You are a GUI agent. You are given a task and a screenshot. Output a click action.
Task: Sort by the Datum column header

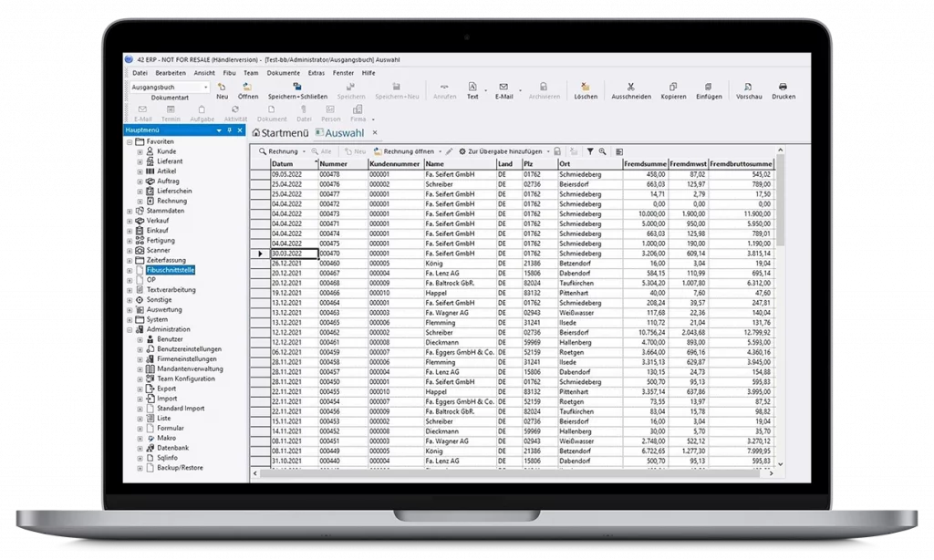pyautogui.click(x=295, y=164)
